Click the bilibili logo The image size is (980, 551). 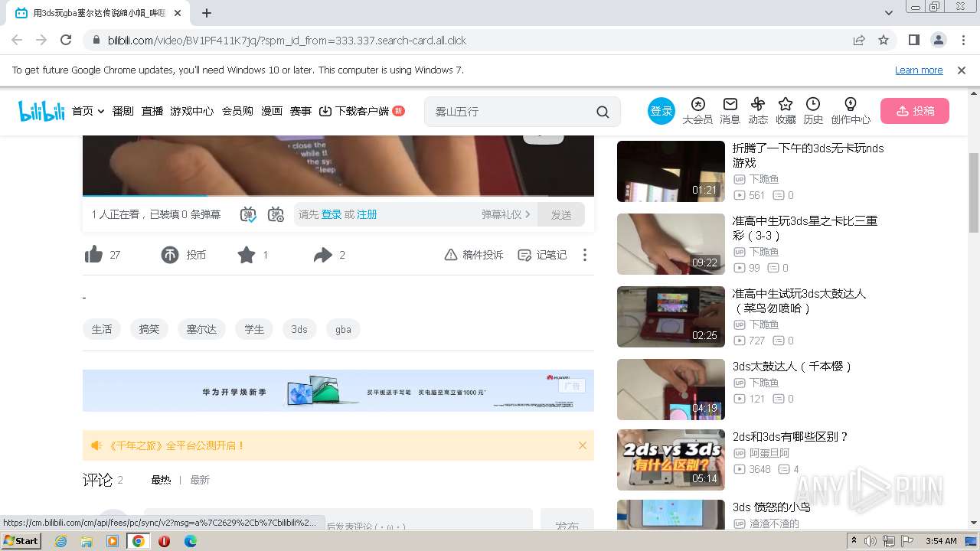click(41, 112)
